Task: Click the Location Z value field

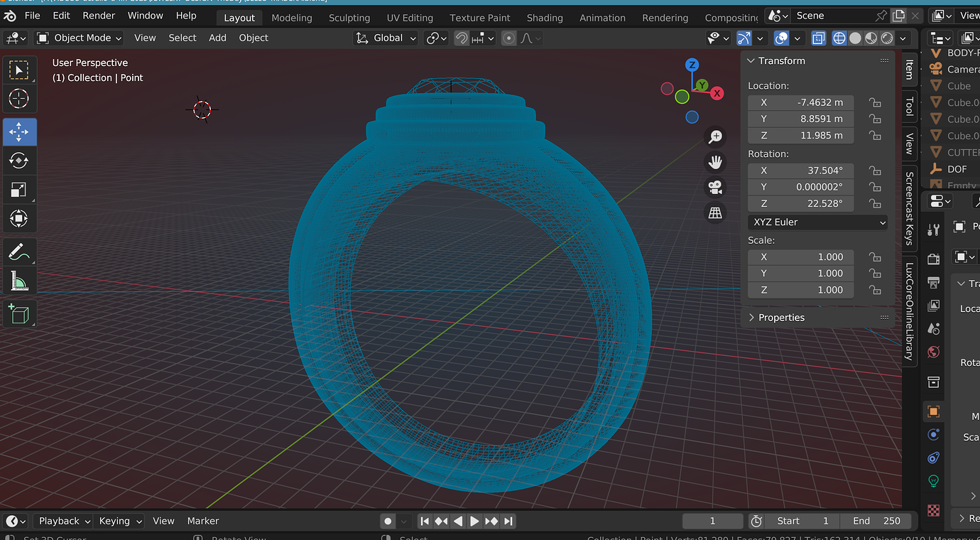Action: click(801, 136)
